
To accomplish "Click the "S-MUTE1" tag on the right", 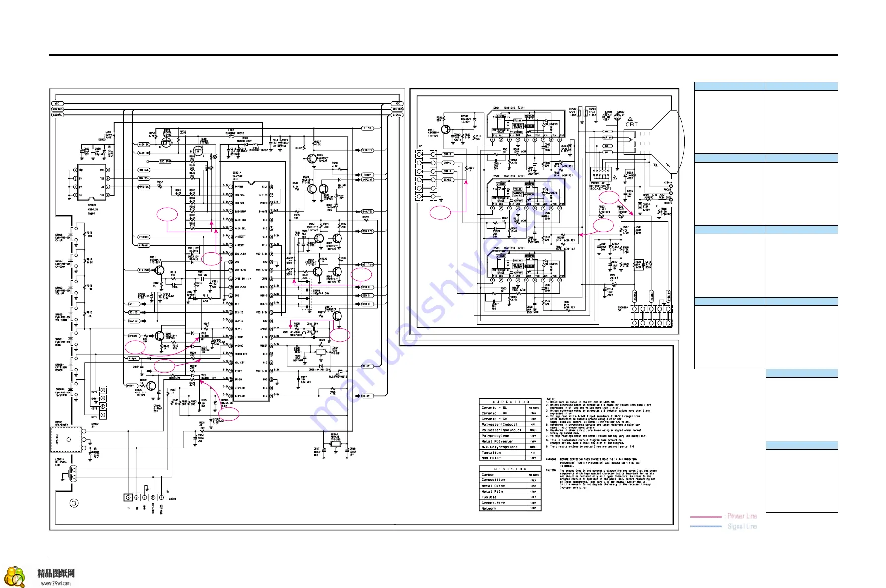I will (x=367, y=212).
